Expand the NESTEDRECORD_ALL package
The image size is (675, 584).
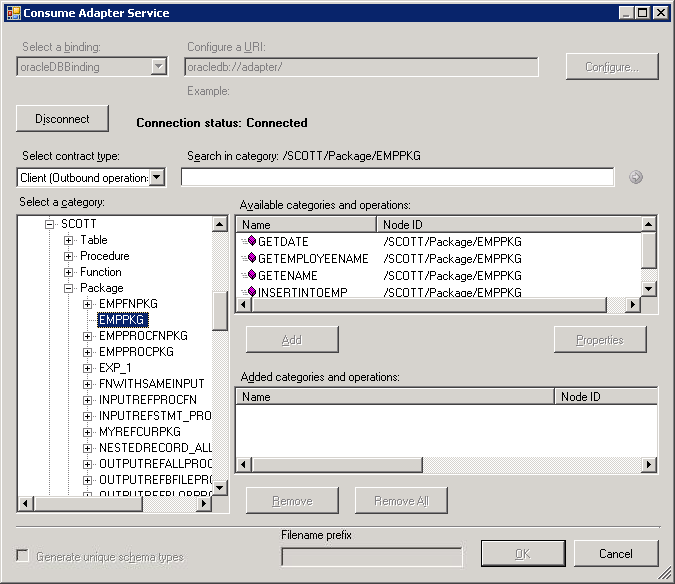tap(87, 448)
